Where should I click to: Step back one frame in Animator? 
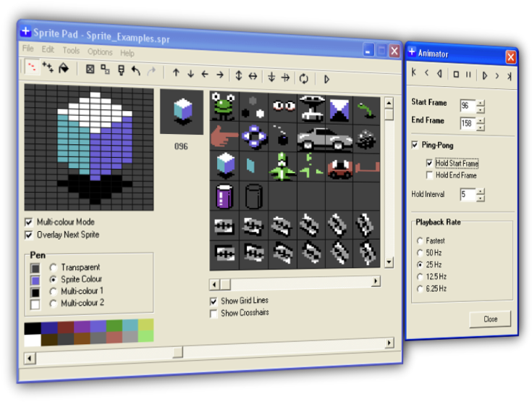click(x=427, y=72)
